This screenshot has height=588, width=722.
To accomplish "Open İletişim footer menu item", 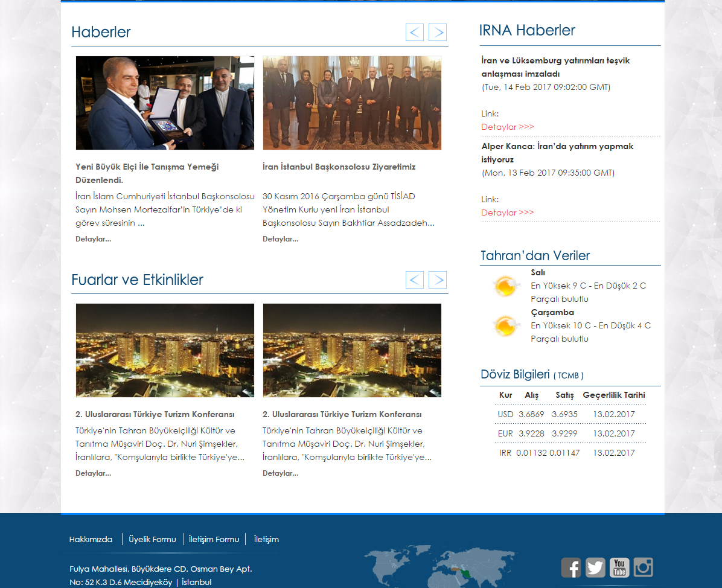I will tap(266, 539).
